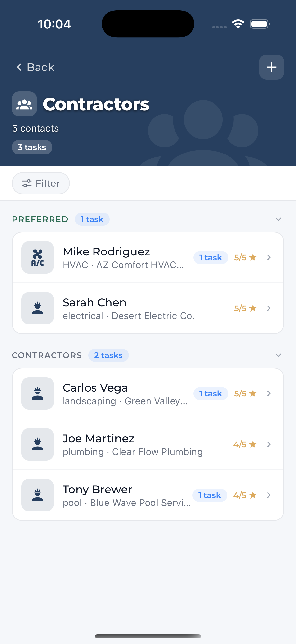Viewport: 296px width, 644px height.
Task: Click the Contractors group icon in header
Action: coord(24,104)
